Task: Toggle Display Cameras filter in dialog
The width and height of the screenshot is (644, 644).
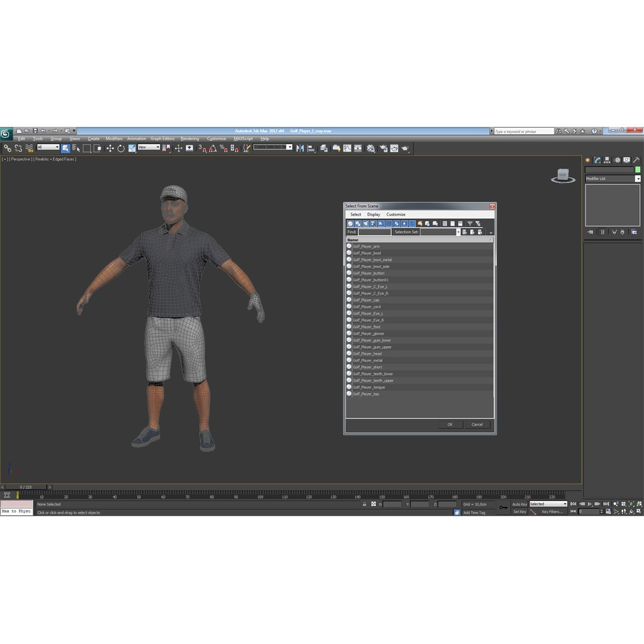Action: click(373, 224)
